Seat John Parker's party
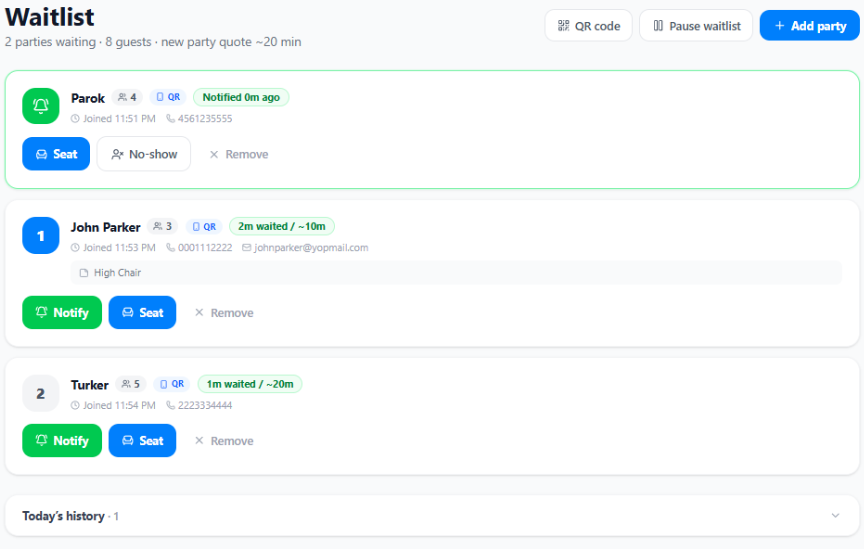The height and width of the screenshot is (549, 864). [x=142, y=313]
